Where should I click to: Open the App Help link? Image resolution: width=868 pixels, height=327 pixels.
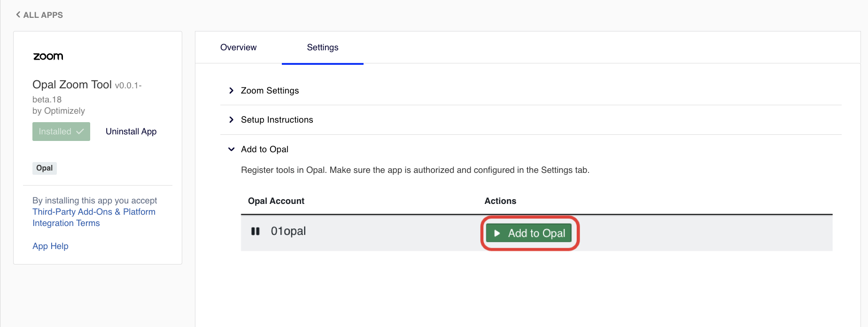50,246
